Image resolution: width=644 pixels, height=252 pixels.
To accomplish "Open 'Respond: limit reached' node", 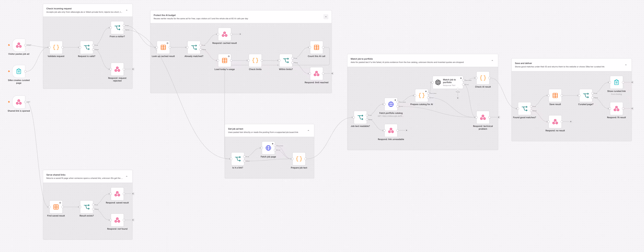I will coord(317,74).
